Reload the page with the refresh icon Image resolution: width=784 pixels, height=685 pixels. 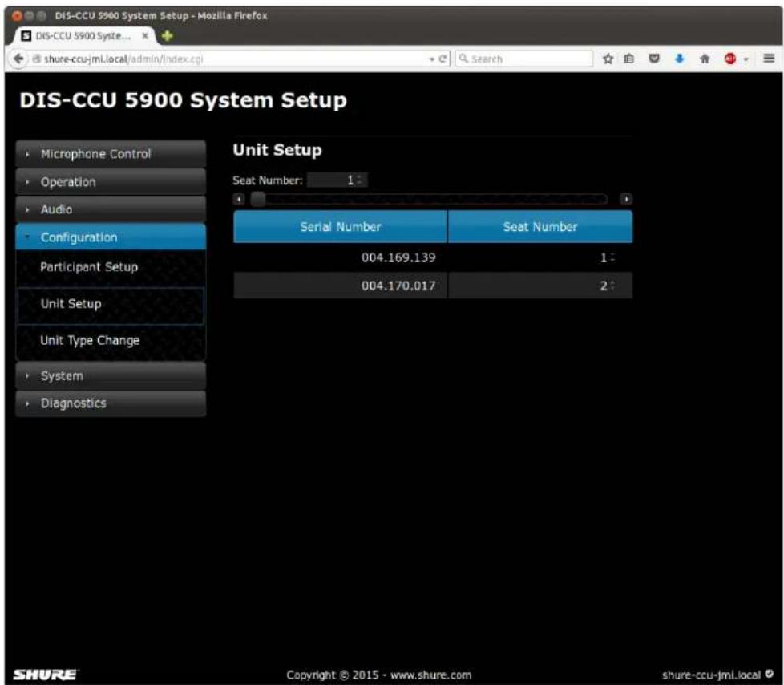[x=443, y=59]
